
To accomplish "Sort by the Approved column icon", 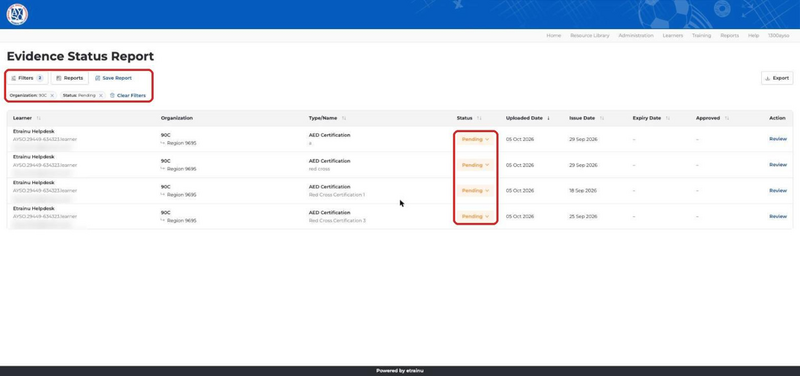I will 727,118.
